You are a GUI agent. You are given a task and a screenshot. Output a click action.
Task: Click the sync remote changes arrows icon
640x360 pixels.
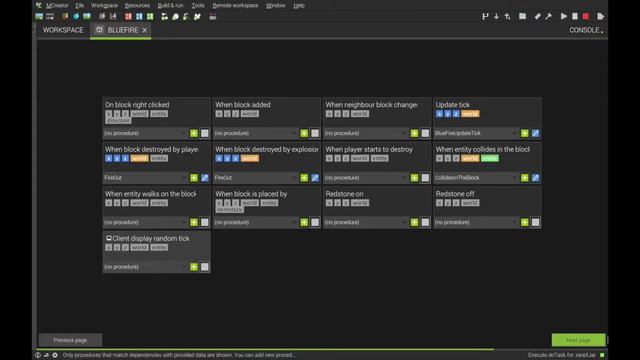click(507, 17)
